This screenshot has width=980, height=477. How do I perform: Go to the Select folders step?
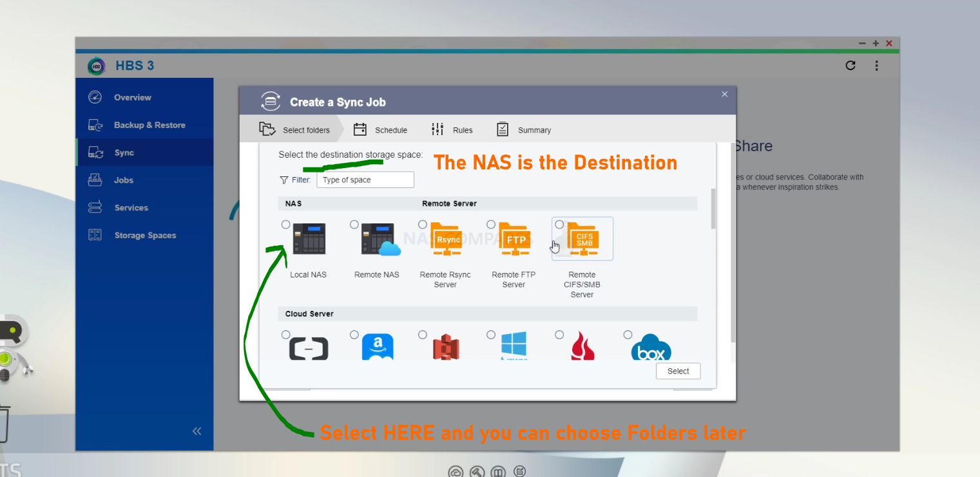295,129
